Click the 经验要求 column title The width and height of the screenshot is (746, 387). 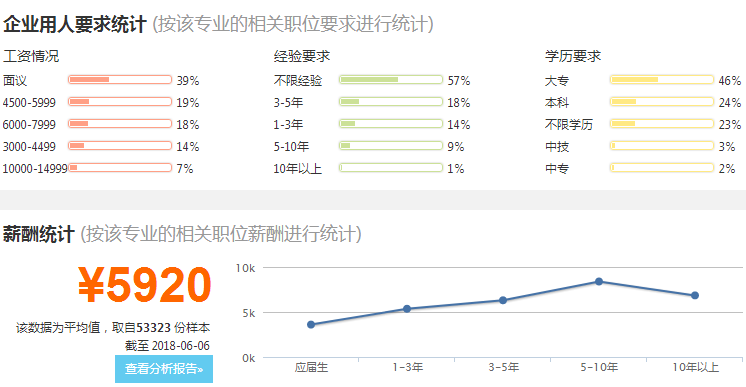(x=302, y=56)
